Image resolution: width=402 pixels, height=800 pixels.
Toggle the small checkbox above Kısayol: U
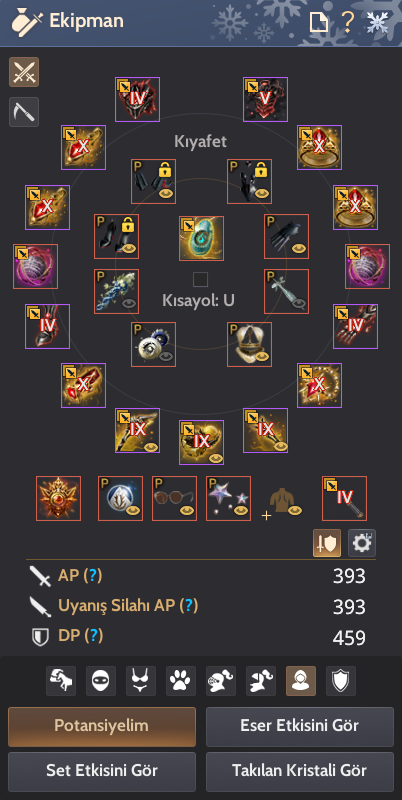200,279
